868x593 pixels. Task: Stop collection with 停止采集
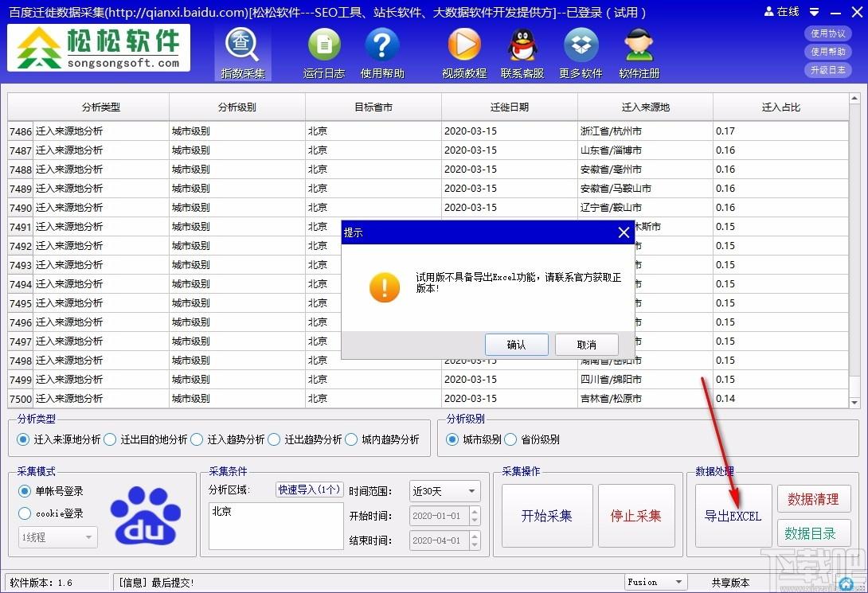(x=636, y=516)
